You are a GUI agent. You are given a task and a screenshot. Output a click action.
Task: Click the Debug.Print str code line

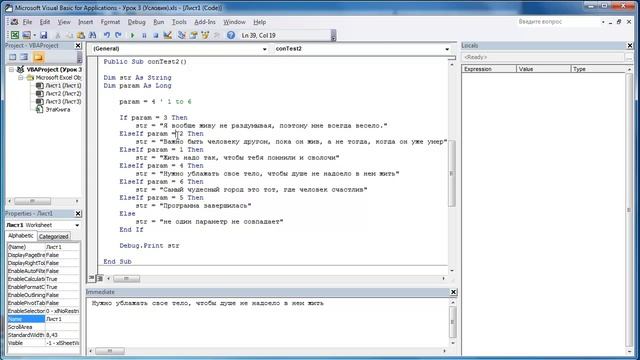pos(149,246)
